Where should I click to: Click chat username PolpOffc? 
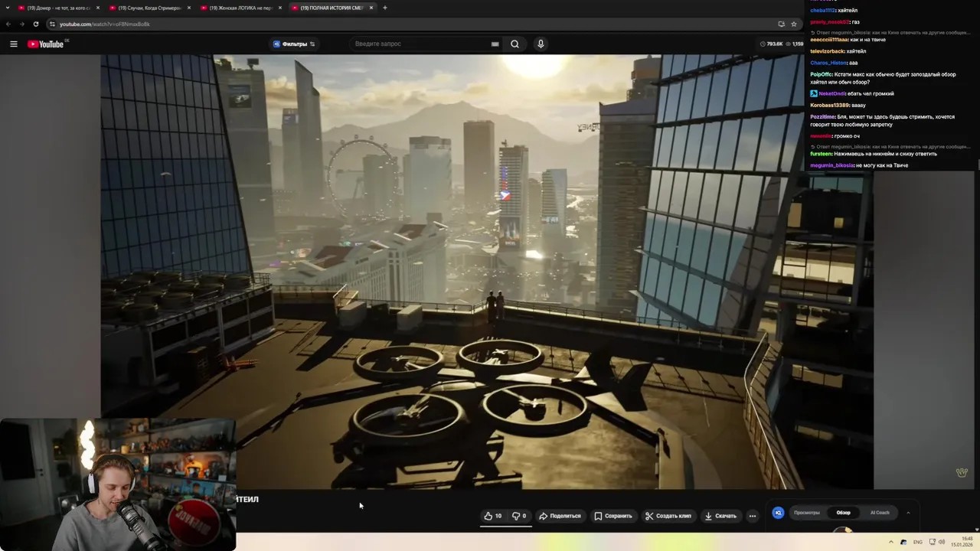(x=821, y=74)
